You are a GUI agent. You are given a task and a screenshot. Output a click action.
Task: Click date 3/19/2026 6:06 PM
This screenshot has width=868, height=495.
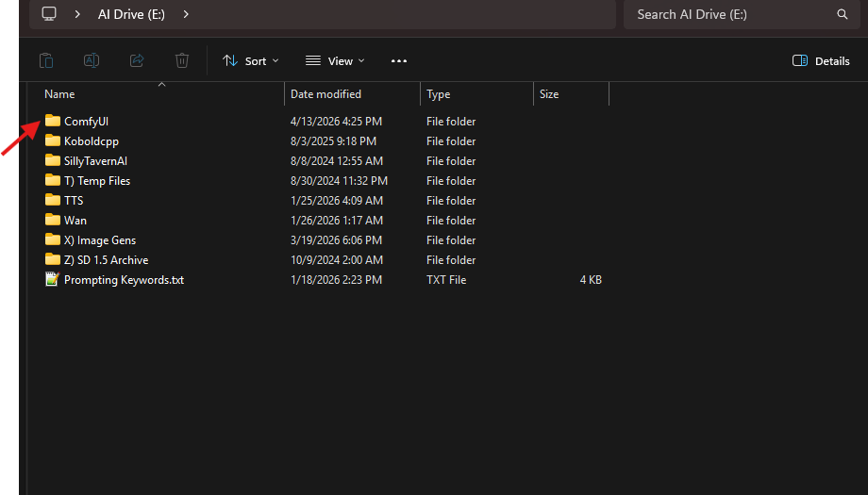click(336, 240)
